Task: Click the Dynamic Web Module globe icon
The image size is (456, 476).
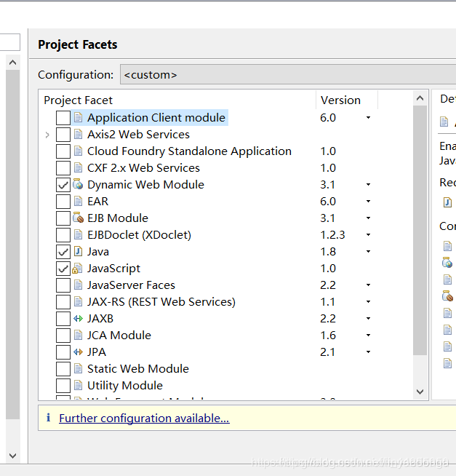Action: (78, 184)
